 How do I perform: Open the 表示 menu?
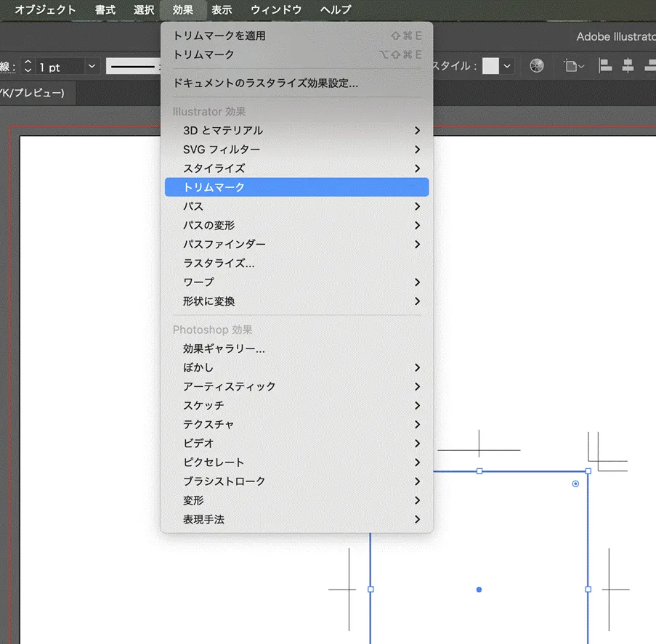pos(222,9)
